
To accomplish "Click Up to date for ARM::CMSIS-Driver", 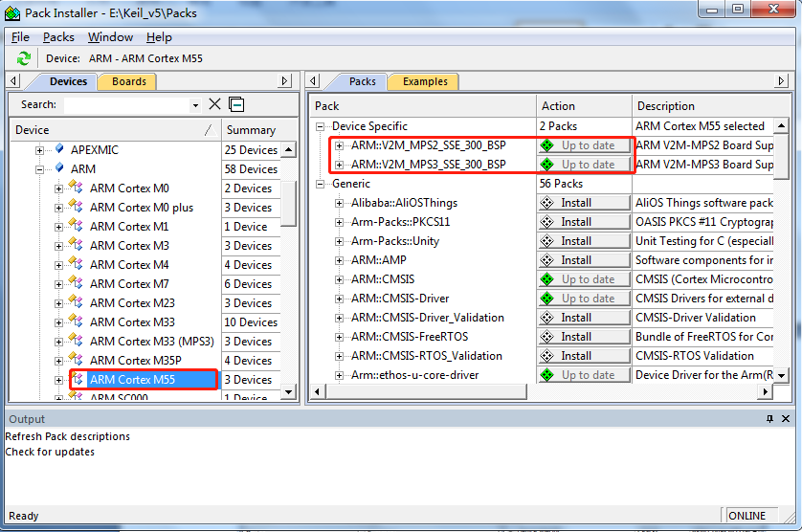I will (x=584, y=299).
